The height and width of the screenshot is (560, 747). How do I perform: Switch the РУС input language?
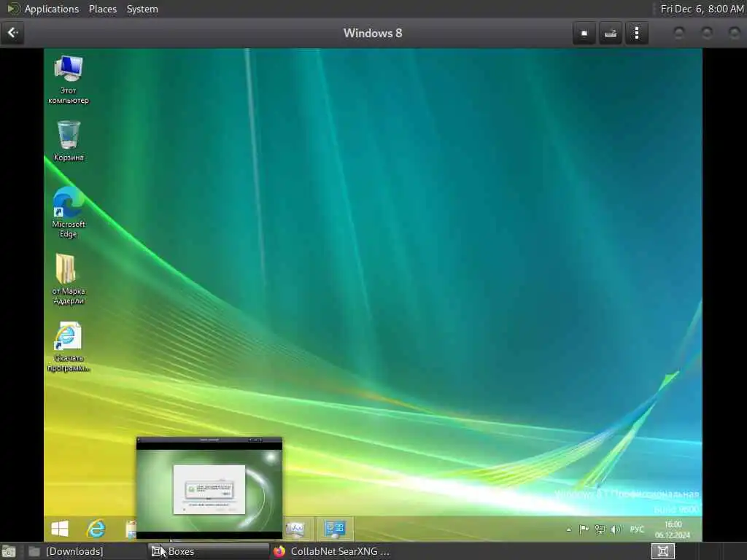637,529
